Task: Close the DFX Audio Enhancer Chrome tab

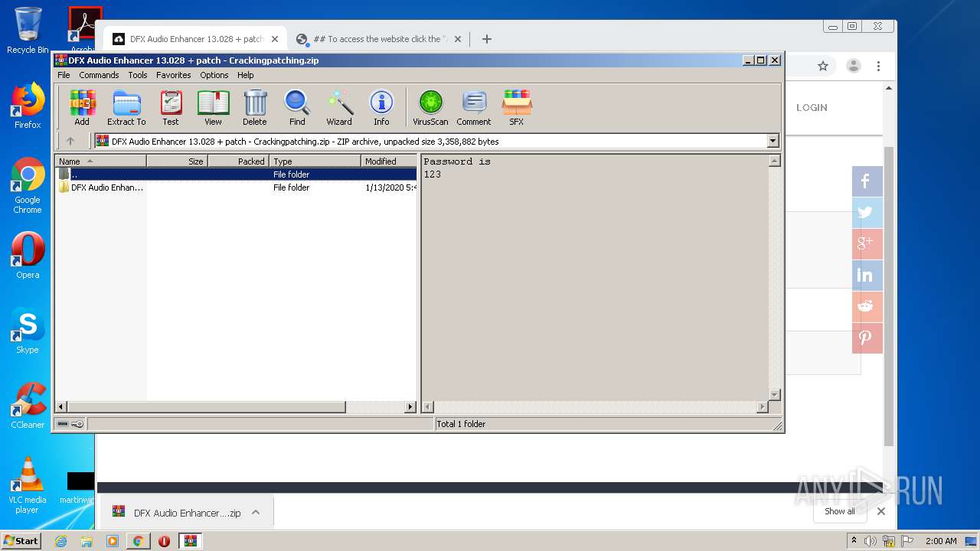Action: tap(275, 39)
